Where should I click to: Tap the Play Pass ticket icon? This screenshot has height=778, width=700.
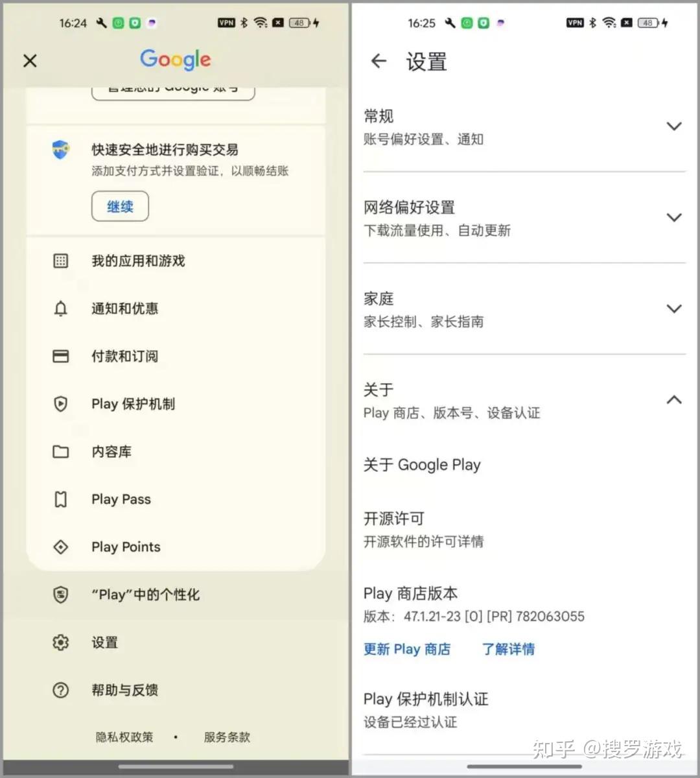[x=60, y=499]
